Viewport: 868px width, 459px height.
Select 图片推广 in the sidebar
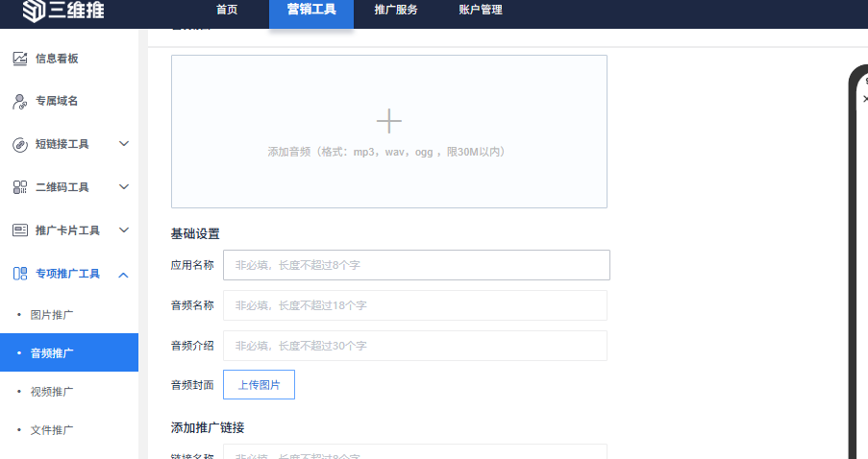(52, 315)
